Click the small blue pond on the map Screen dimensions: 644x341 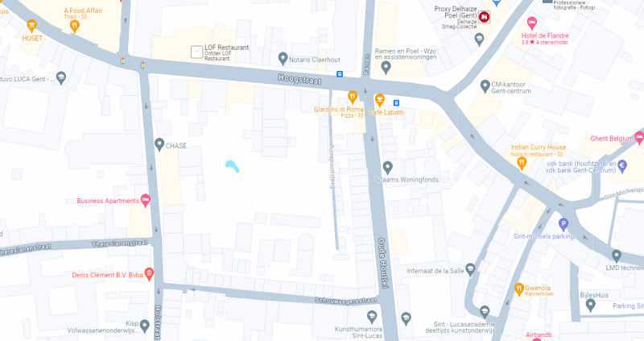[232, 166]
